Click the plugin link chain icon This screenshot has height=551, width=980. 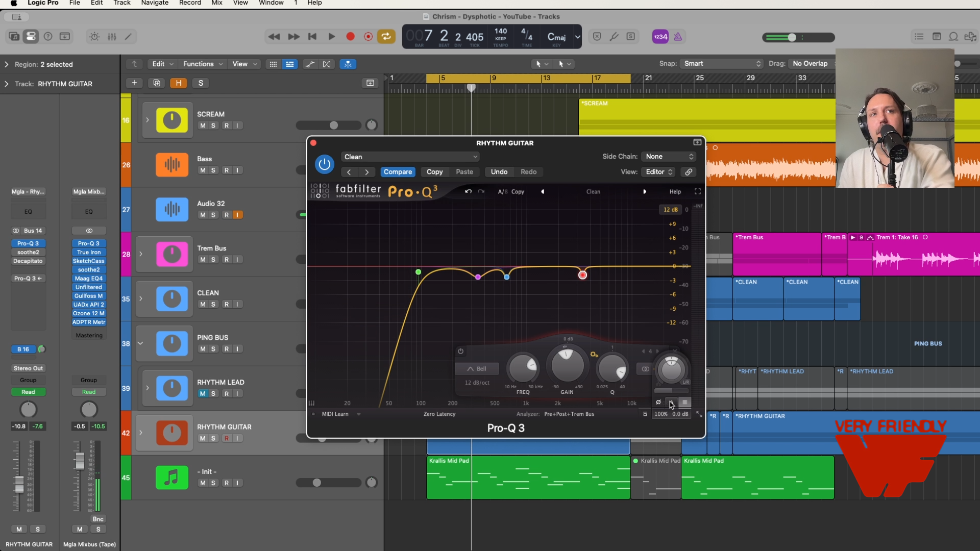[689, 172]
